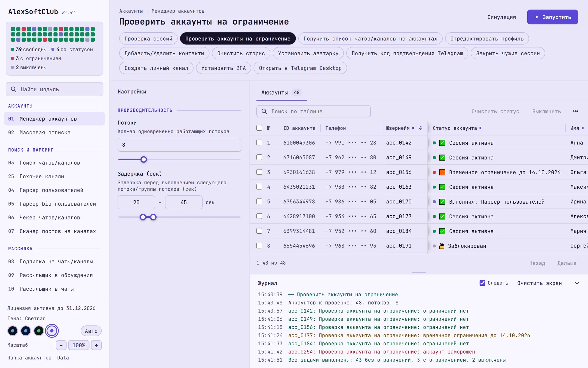Click the pin icon in Юзернейм column header
The image size is (588, 368).
(x=421, y=128)
